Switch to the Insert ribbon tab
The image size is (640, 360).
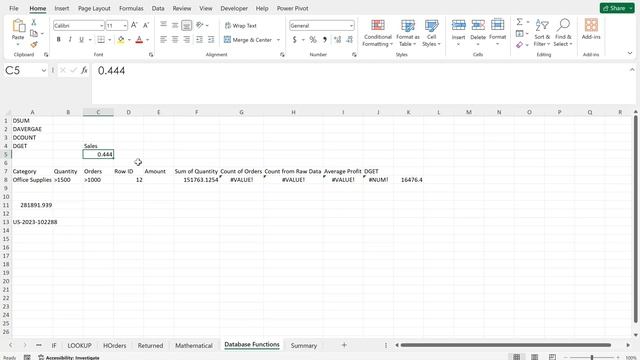62,8
